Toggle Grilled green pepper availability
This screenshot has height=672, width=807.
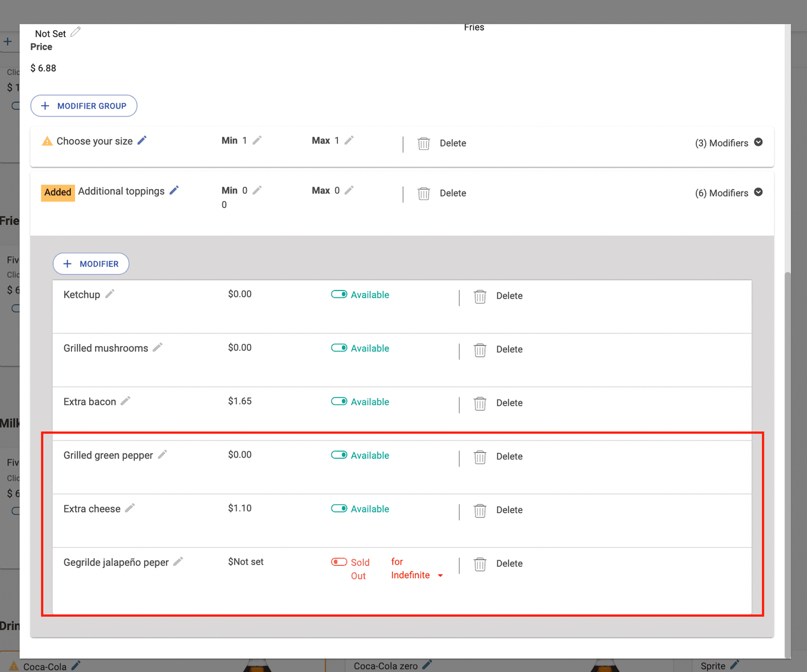(x=339, y=455)
